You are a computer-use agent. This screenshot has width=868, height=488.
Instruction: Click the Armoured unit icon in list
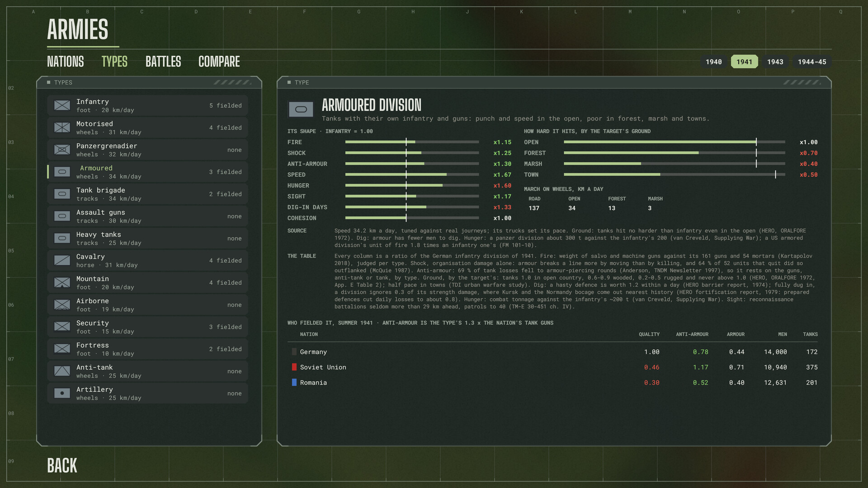[x=62, y=172]
